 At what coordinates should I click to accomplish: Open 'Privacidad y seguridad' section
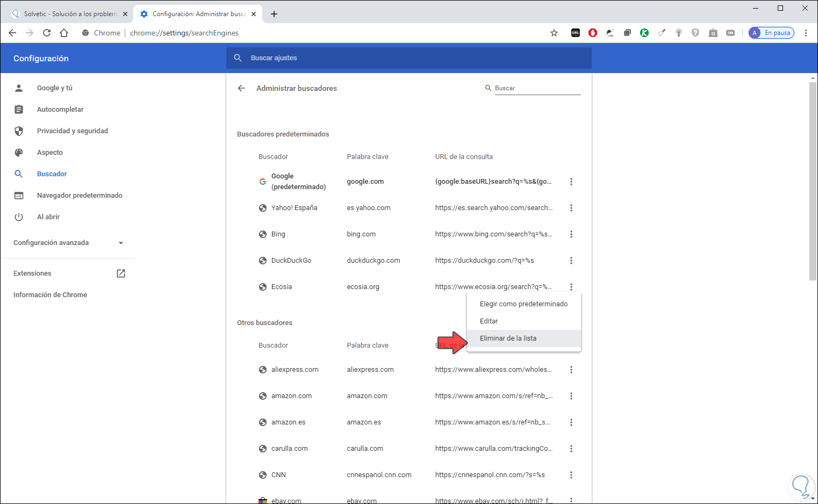click(x=73, y=131)
